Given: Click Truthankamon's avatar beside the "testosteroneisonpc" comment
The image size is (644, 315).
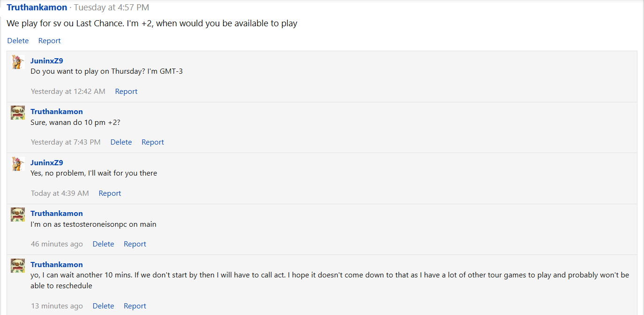Looking at the screenshot, I should coord(18,215).
